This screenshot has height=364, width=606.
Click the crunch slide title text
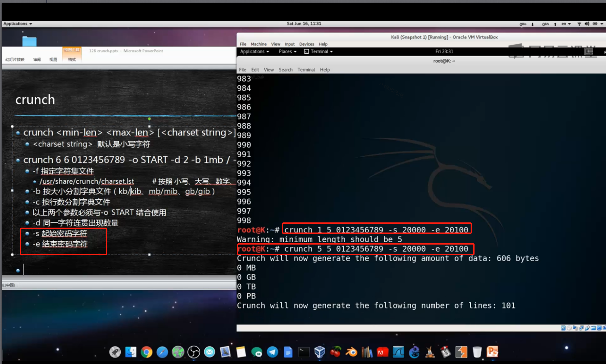(35, 100)
